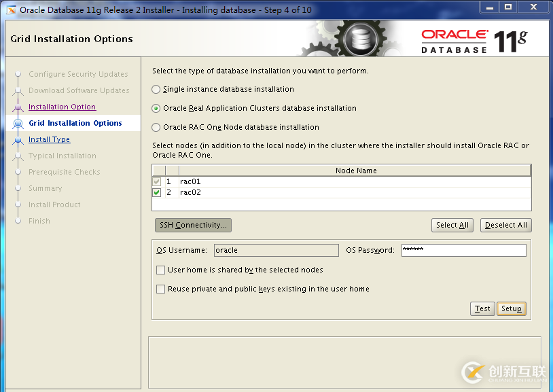Image resolution: width=553 pixels, height=392 pixels.
Task: Enable User home is shared checkbox
Action: 160,270
